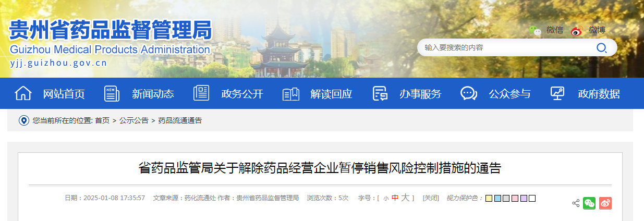Share article via red Weibo icon
This screenshot has height=221, width=644.
point(605,203)
